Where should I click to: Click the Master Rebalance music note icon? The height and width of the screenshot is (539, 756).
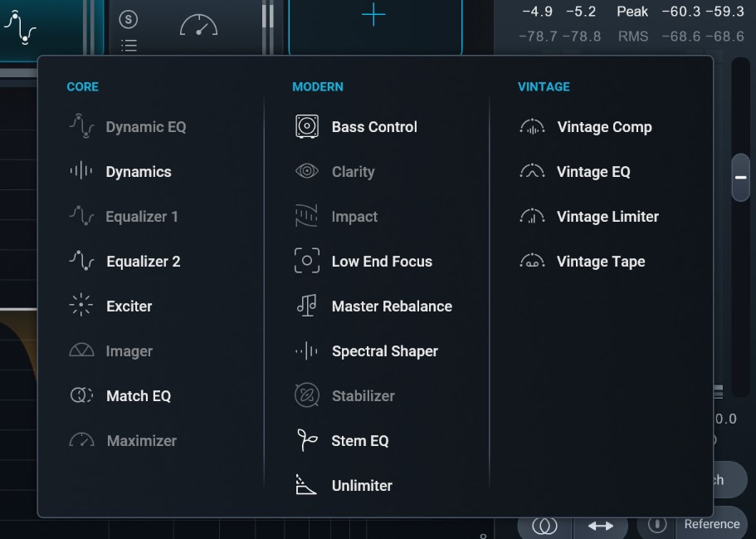[x=306, y=306]
